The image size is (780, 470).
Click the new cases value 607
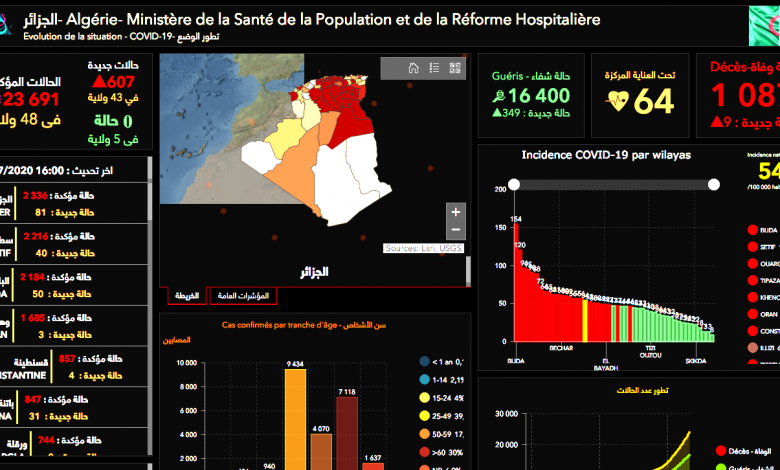pyautogui.click(x=121, y=82)
